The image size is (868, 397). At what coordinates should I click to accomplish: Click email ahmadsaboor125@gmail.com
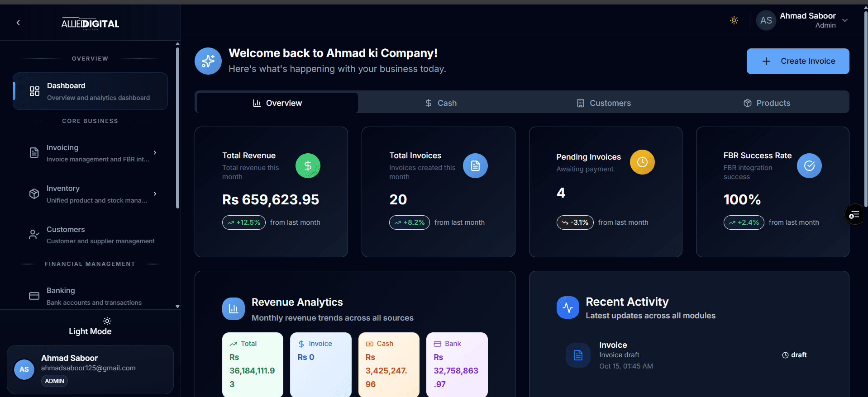[x=88, y=368]
